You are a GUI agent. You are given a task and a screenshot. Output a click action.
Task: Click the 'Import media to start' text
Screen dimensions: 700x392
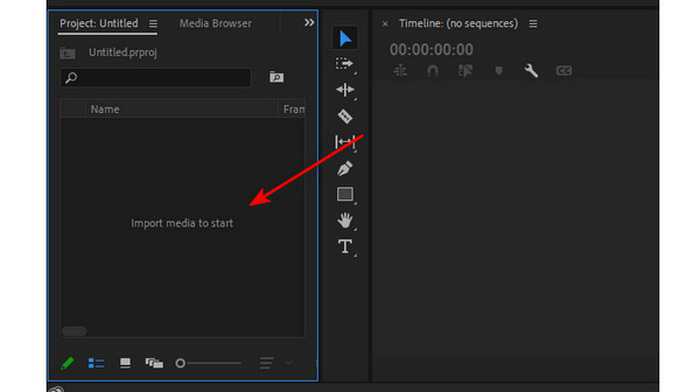coord(182,223)
